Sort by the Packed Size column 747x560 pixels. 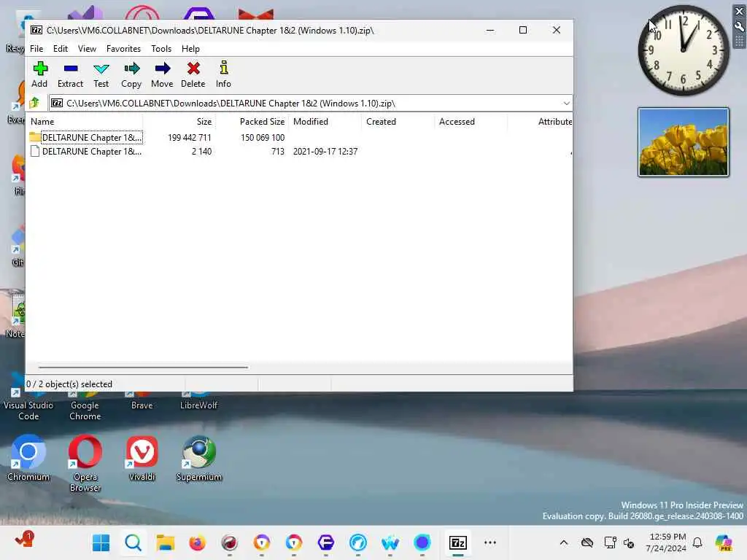[x=252, y=122]
